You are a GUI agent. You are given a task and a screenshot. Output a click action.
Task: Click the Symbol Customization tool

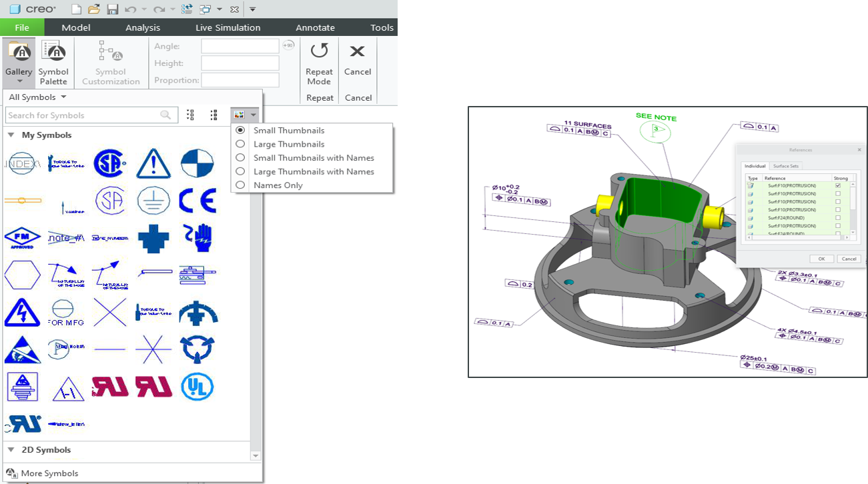pyautogui.click(x=111, y=63)
